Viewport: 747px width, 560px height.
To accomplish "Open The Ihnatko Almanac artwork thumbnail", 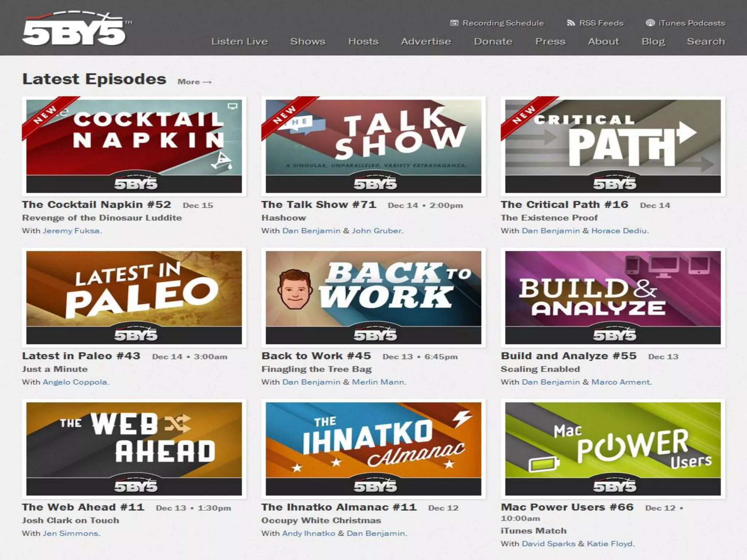I will [x=373, y=448].
